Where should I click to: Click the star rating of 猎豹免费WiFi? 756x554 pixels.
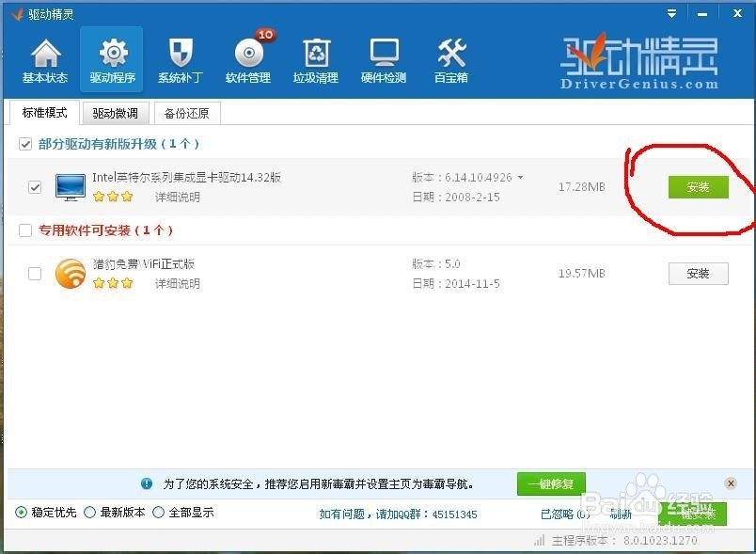(113, 283)
